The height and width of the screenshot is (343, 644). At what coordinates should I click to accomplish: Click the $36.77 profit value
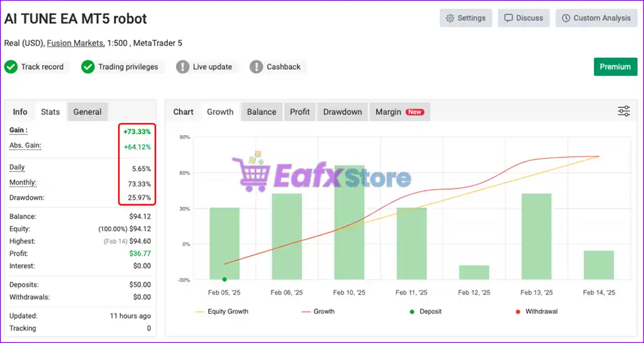pos(140,254)
